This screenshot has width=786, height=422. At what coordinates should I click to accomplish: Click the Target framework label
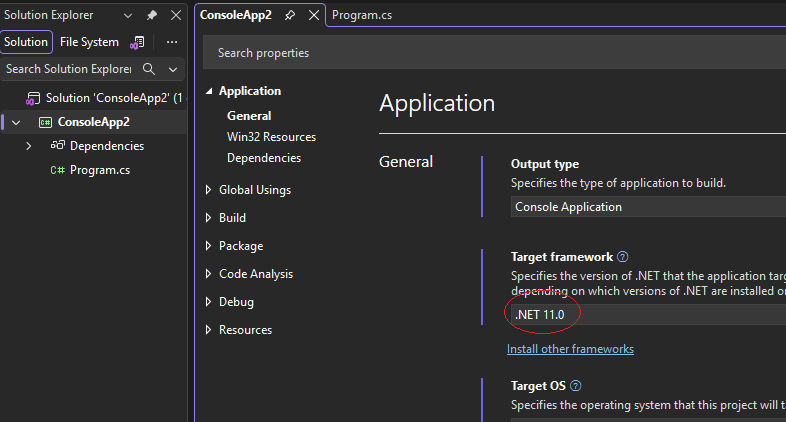pos(562,257)
